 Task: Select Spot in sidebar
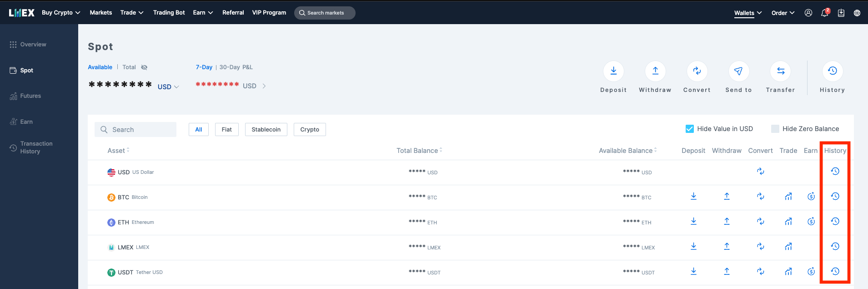[21, 71]
